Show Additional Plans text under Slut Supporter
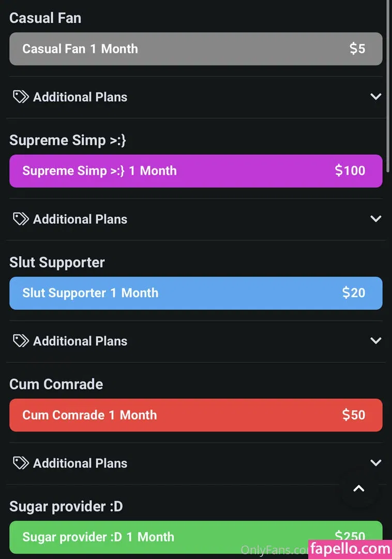 80,341
